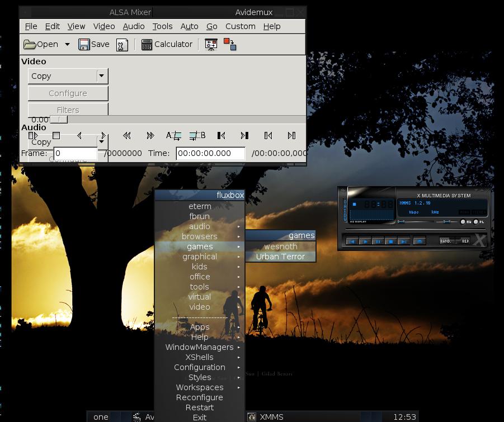Click the file info icon next to Save
The width and height of the screenshot is (504, 422).
click(122, 45)
